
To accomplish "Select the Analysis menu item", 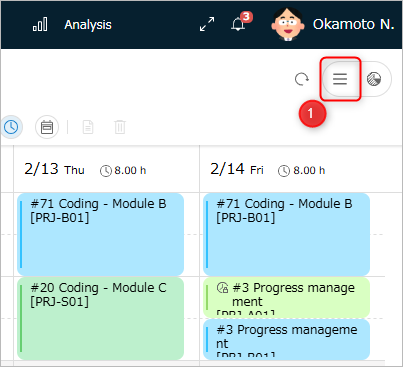I will click(x=88, y=25).
